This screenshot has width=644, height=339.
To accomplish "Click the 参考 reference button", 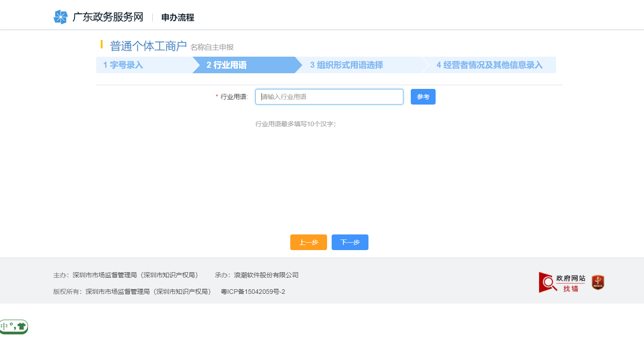I will [423, 97].
